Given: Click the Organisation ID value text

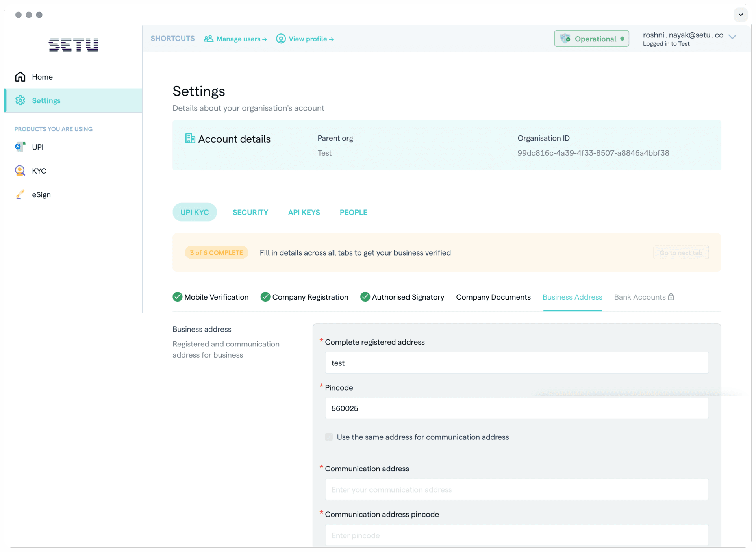Looking at the screenshot, I should [x=593, y=153].
